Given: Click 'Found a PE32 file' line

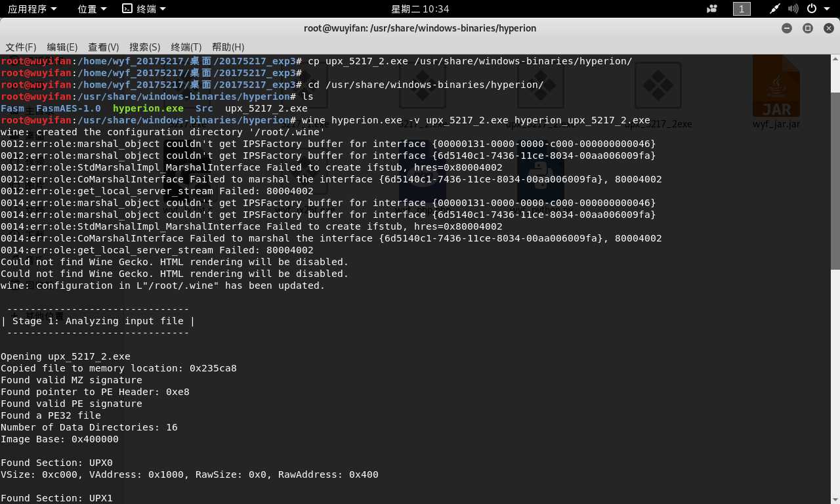Looking at the screenshot, I should tap(51, 415).
